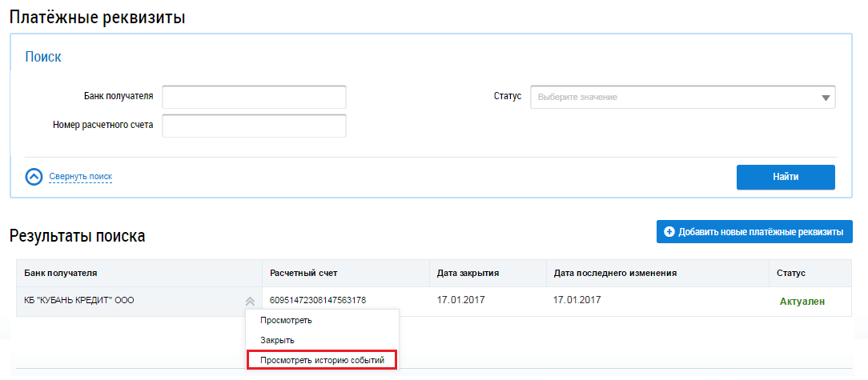
Task: Open account number 60951472308147563178
Action: click(x=318, y=301)
